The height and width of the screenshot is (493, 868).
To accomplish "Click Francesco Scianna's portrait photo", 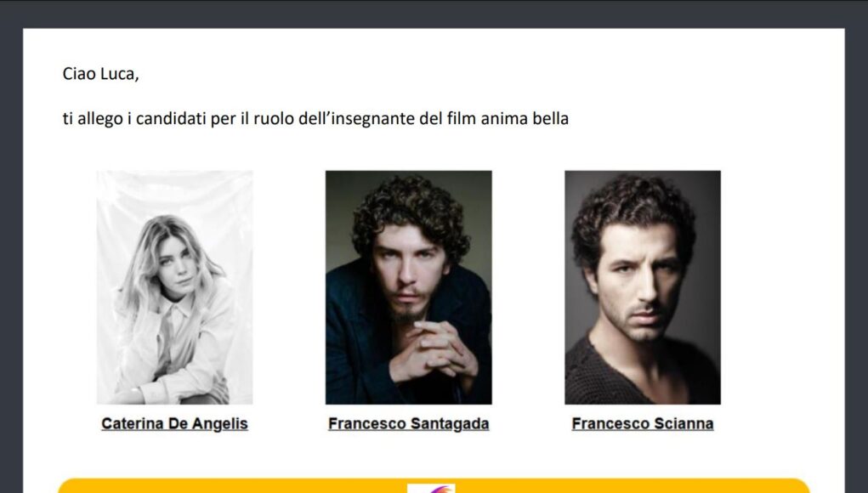I will tap(643, 287).
